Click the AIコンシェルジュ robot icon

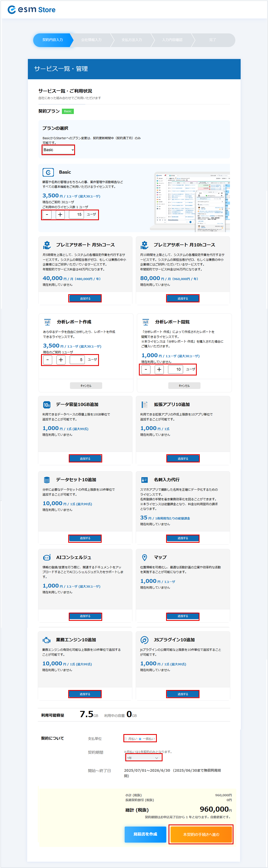[x=47, y=557]
